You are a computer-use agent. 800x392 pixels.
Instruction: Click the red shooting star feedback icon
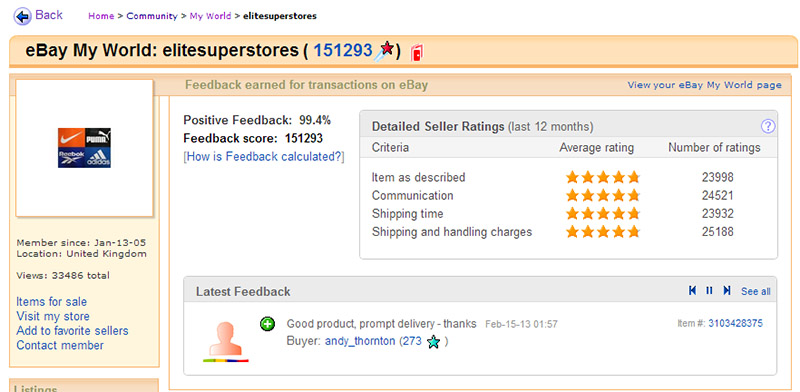click(x=384, y=52)
